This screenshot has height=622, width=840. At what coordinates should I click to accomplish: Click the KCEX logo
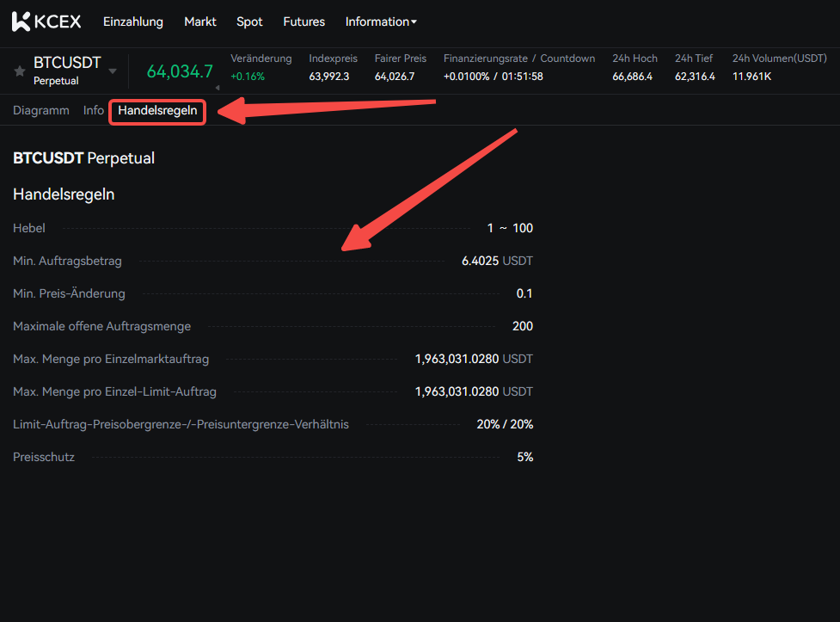tap(46, 22)
